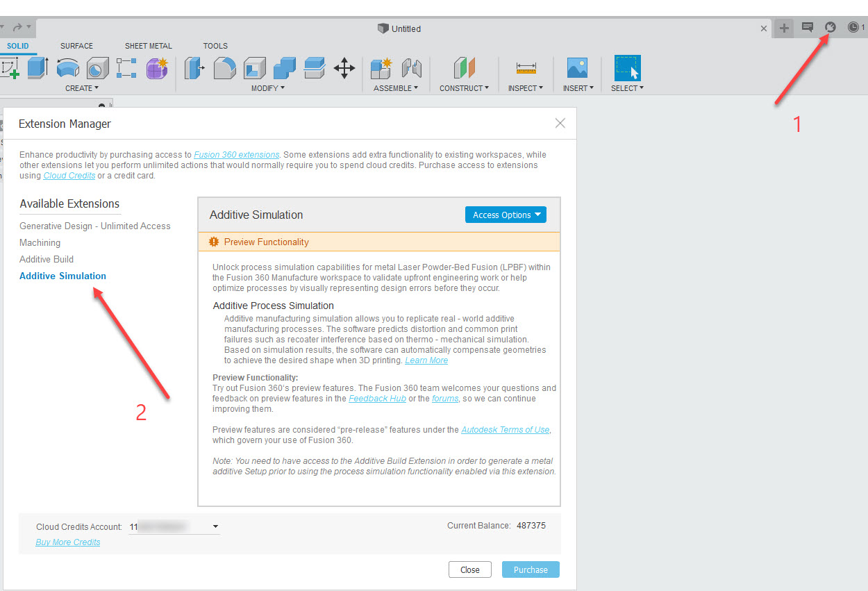Click the Purchase button
The image size is (868, 591).
click(531, 569)
